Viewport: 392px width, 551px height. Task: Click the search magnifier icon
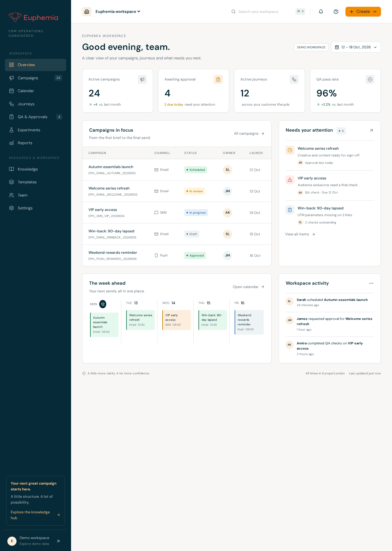[x=233, y=12]
